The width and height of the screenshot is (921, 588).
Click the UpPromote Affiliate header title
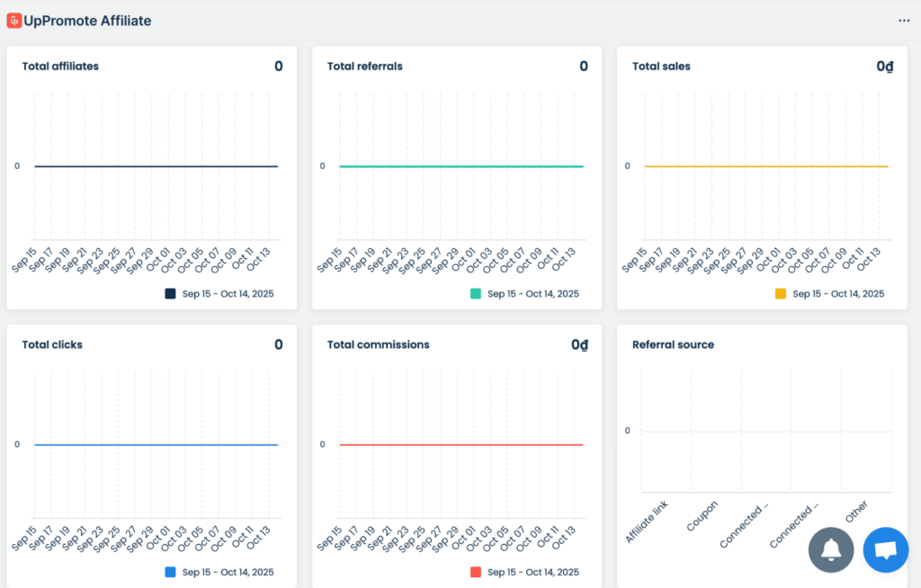click(88, 21)
